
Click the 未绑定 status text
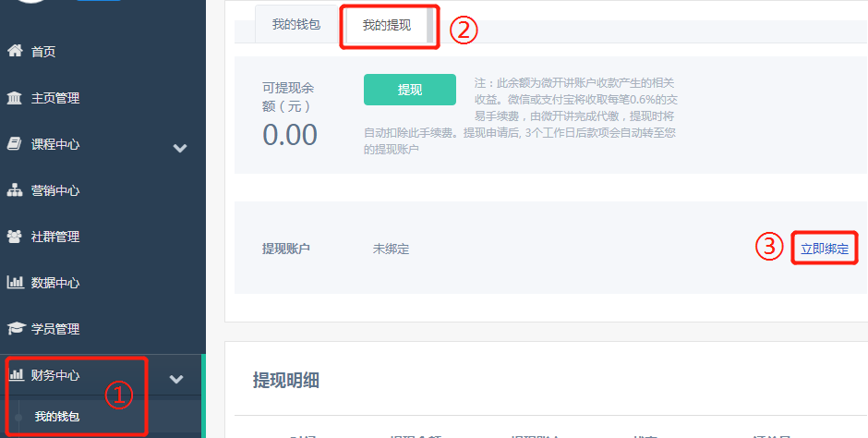coord(391,249)
